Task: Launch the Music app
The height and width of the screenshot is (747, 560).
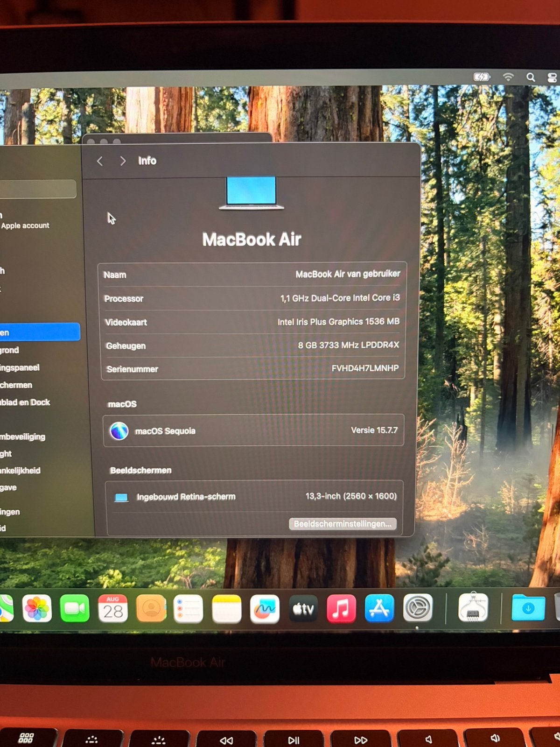Action: [341, 609]
